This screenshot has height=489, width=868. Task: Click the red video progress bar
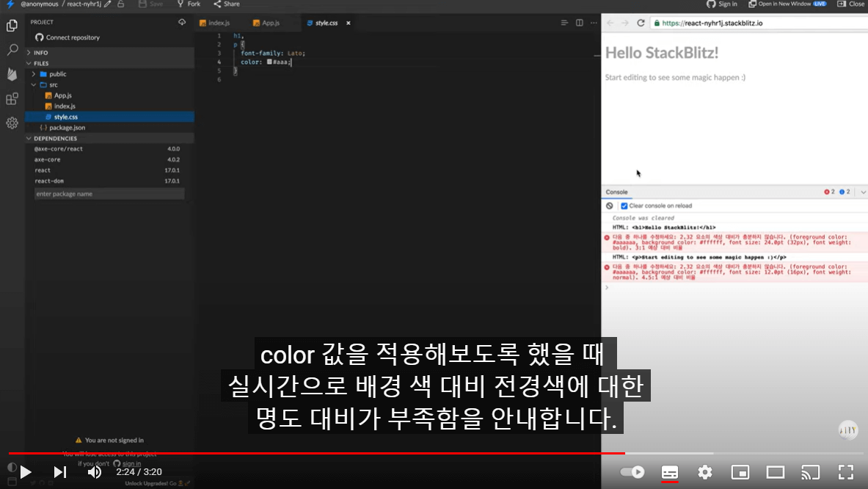coord(317,453)
